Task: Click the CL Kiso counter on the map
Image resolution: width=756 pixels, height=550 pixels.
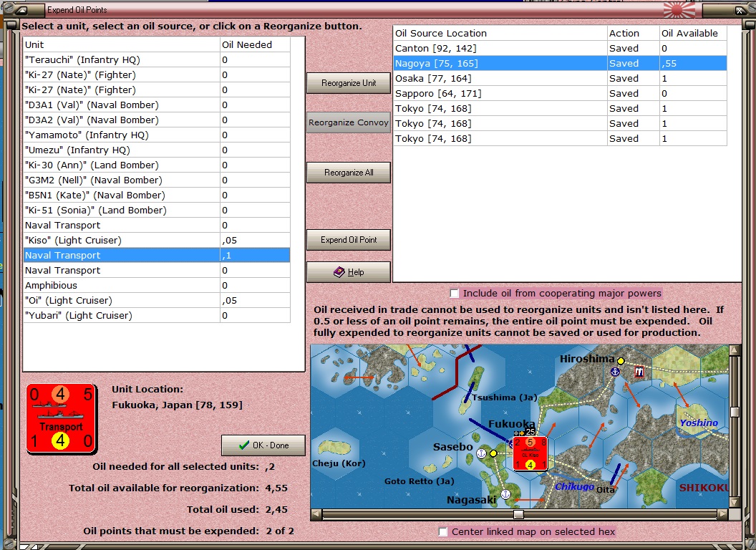Action: [x=530, y=453]
